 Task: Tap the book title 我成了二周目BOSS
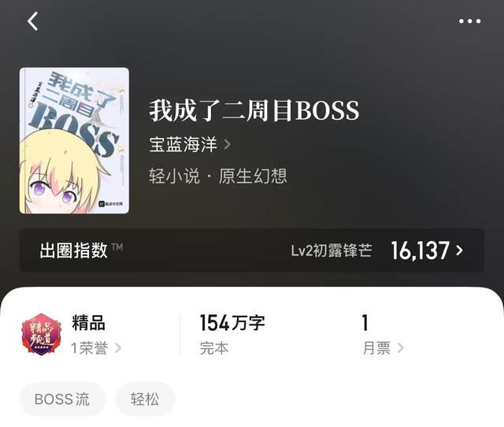(x=254, y=110)
